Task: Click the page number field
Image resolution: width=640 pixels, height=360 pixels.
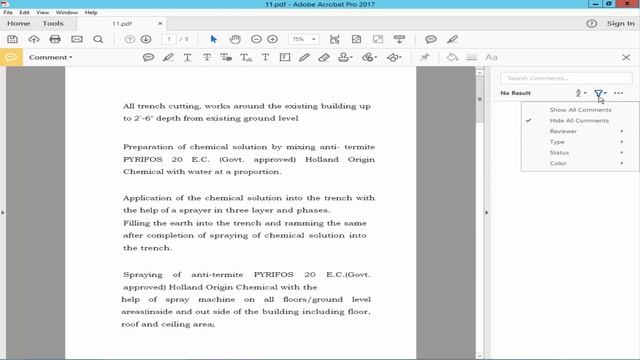Action: tap(169, 39)
